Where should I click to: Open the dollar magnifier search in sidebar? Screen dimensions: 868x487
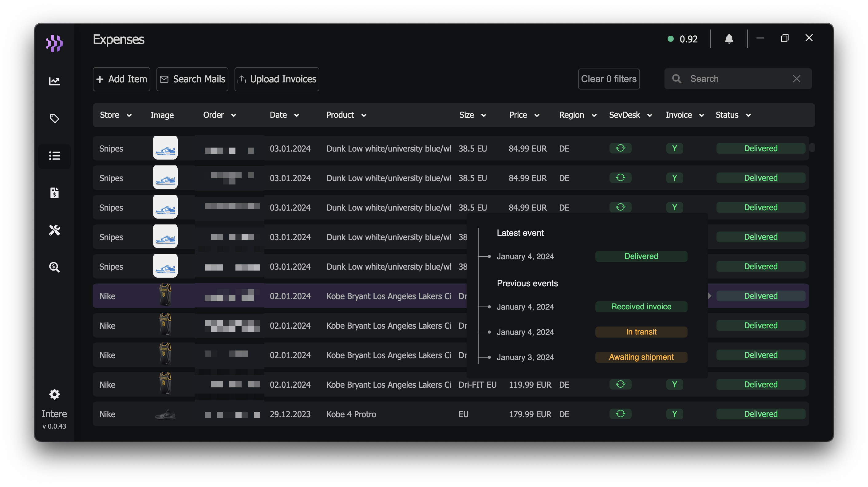click(54, 267)
